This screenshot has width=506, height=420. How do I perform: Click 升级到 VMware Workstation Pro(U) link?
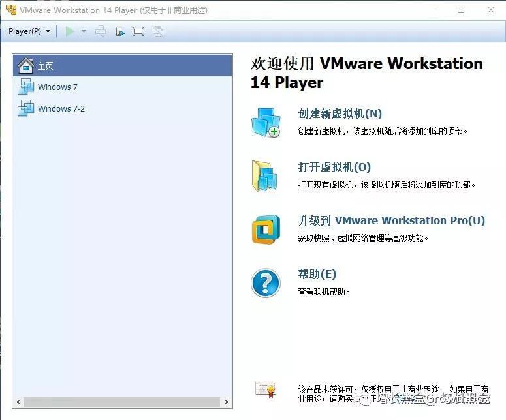click(x=392, y=220)
